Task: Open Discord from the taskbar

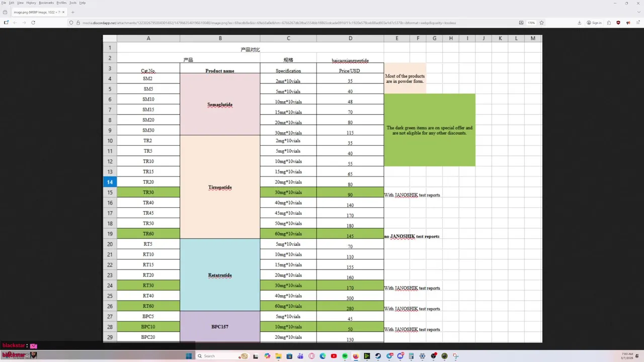Action: (x=400, y=356)
